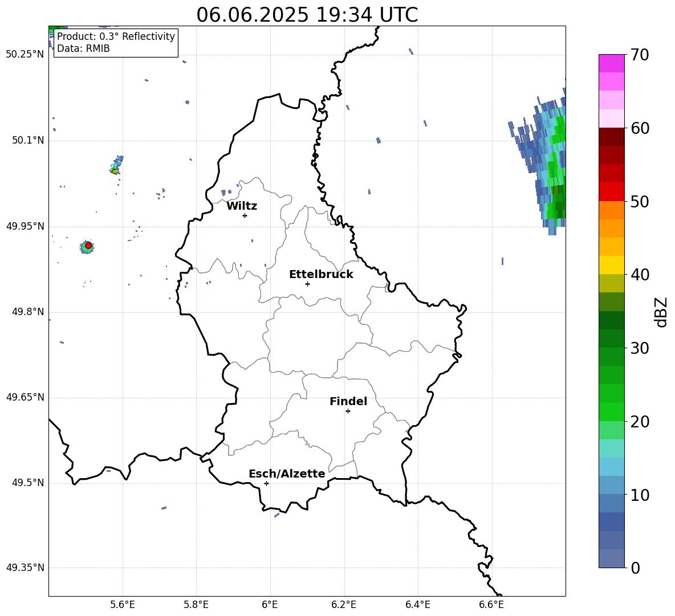Click the 6.2°E longitude label
Viewport: 675px width, 616px height.
(344, 605)
